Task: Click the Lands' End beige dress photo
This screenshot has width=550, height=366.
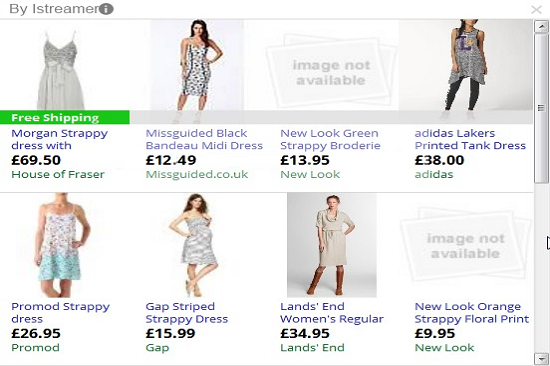Action: (x=332, y=245)
